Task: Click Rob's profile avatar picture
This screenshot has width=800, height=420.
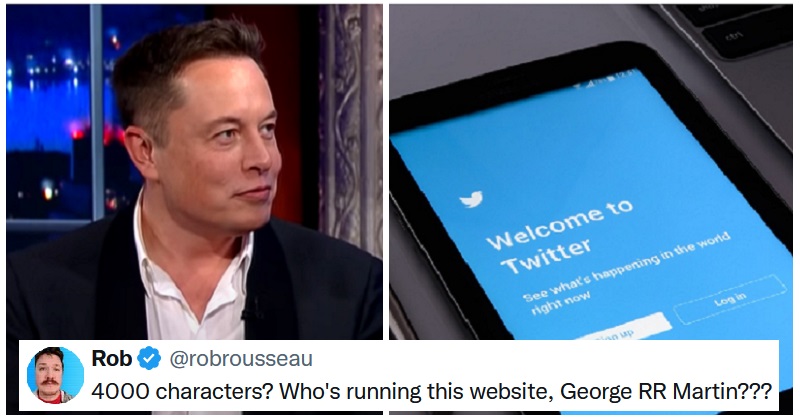Action: click(x=55, y=375)
